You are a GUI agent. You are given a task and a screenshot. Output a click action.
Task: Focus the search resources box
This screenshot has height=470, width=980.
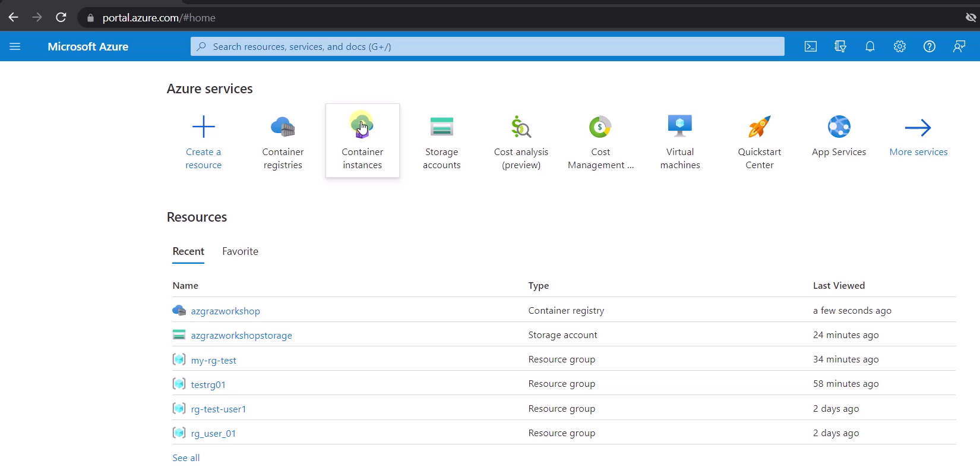[487, 46]
